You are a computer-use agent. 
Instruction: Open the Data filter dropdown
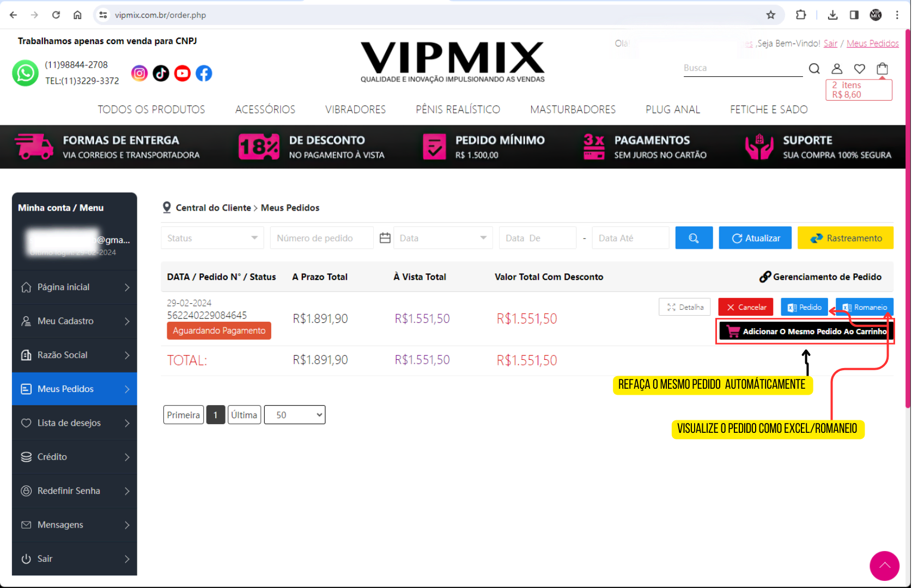point(443,238)
